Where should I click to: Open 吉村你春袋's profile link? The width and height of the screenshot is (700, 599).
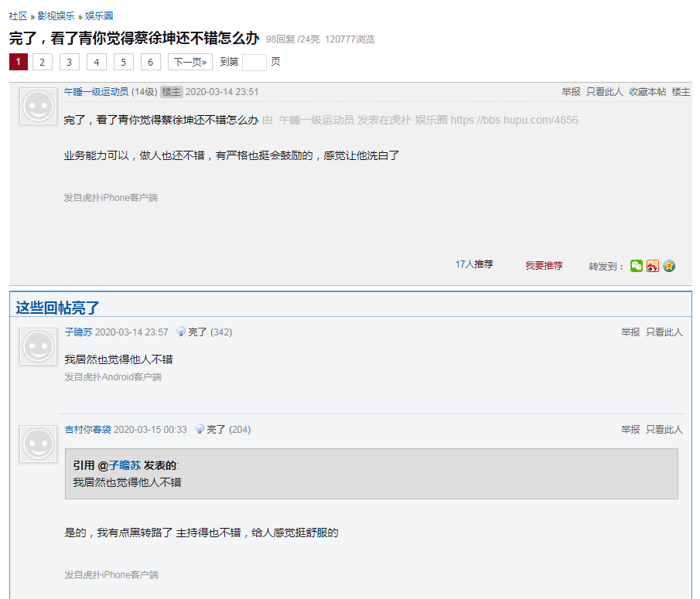click(x=88, y=430)
